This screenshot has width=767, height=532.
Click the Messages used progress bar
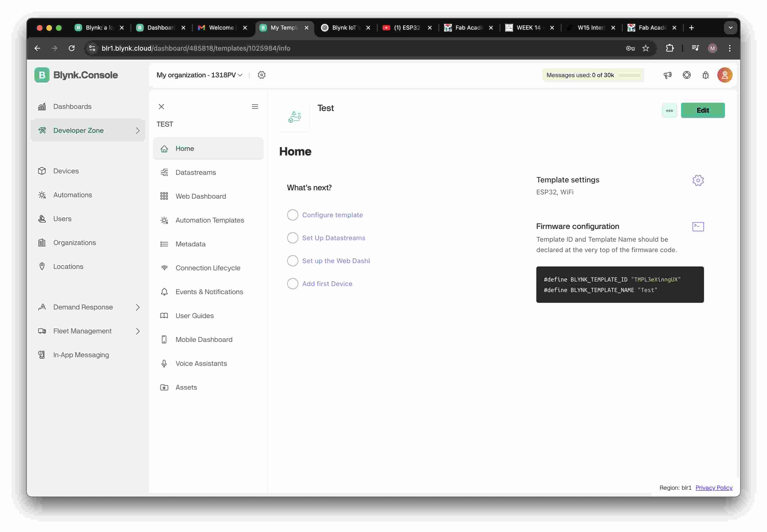pyautogui.click(x=629, y=75)
